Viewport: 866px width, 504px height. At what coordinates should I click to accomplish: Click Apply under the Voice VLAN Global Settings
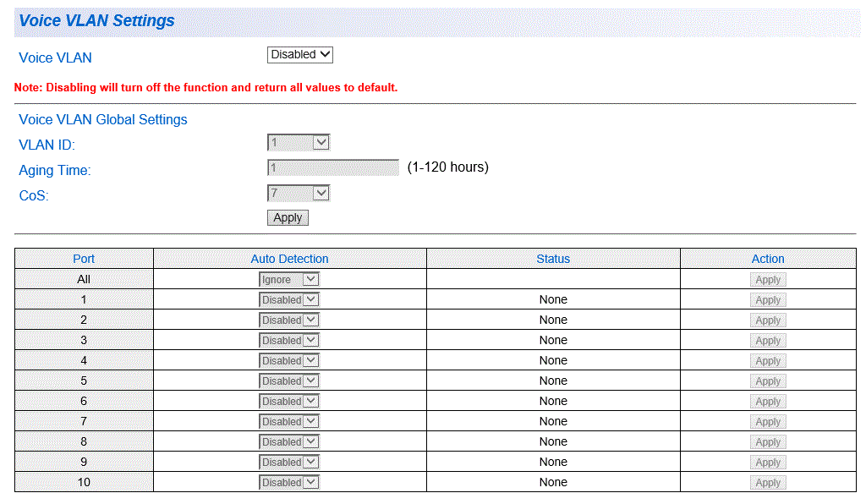288,217
